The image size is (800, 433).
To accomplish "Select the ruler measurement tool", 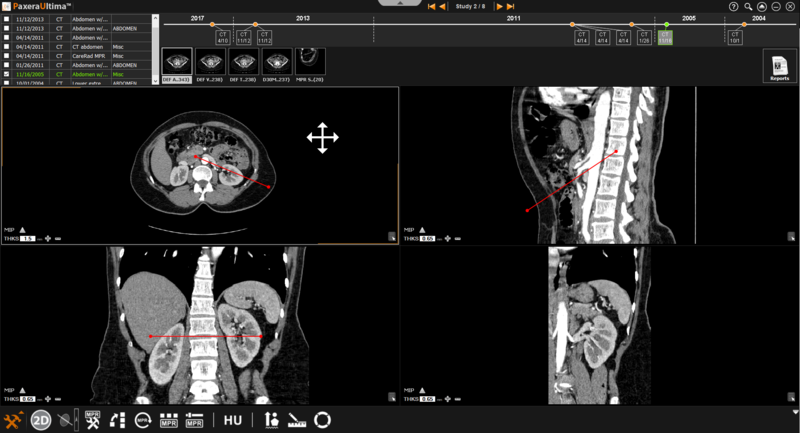I will coord(298,420).
